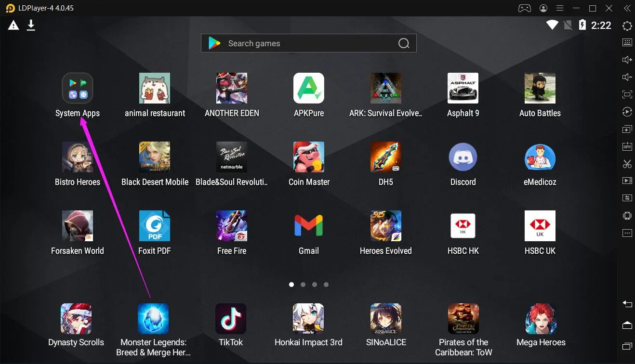Image resolution: width=635 pixels, height=364 pixels.
Task: Go to the second home page dot
Action: [x=303, y=285]
